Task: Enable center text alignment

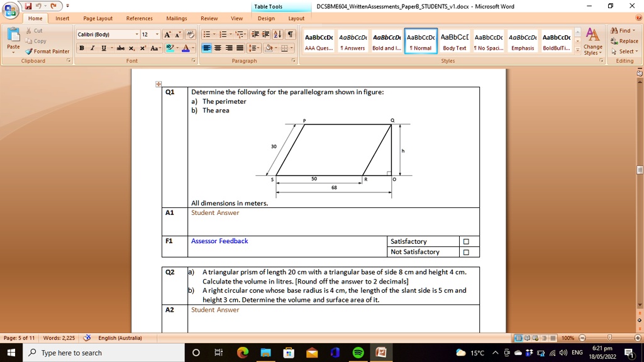Action: pos(217,48)
